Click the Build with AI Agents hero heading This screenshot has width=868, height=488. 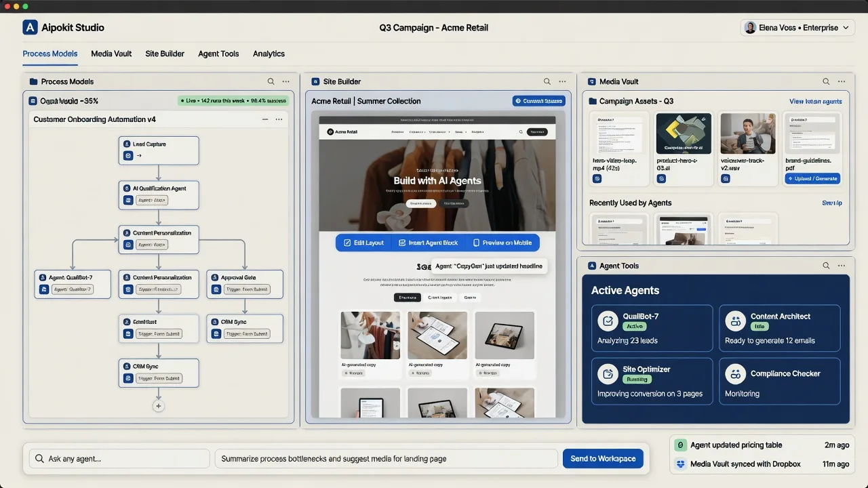[437, 181]
